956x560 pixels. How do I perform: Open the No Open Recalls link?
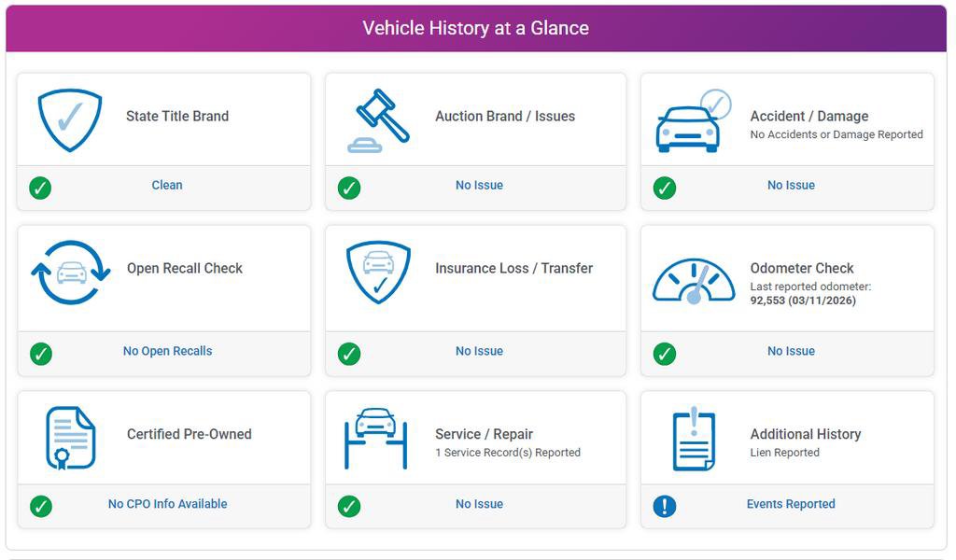tap(167, 351)
